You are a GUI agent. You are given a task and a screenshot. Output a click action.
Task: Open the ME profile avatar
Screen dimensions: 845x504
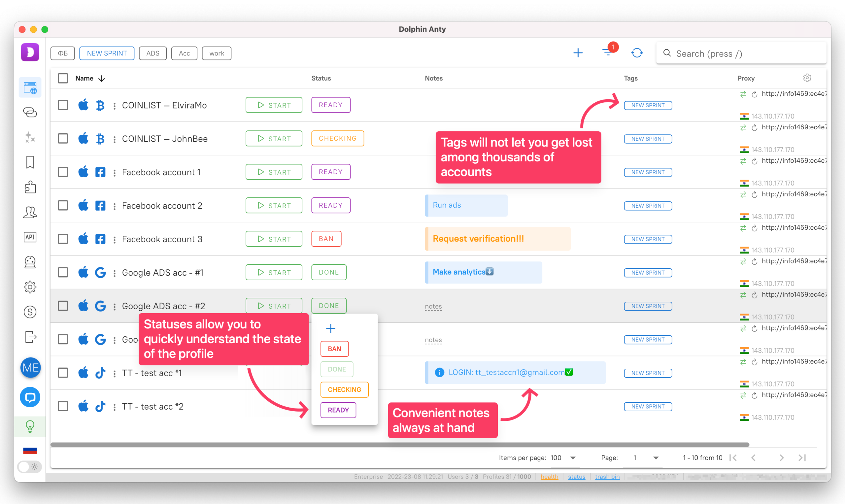(31, 367)
